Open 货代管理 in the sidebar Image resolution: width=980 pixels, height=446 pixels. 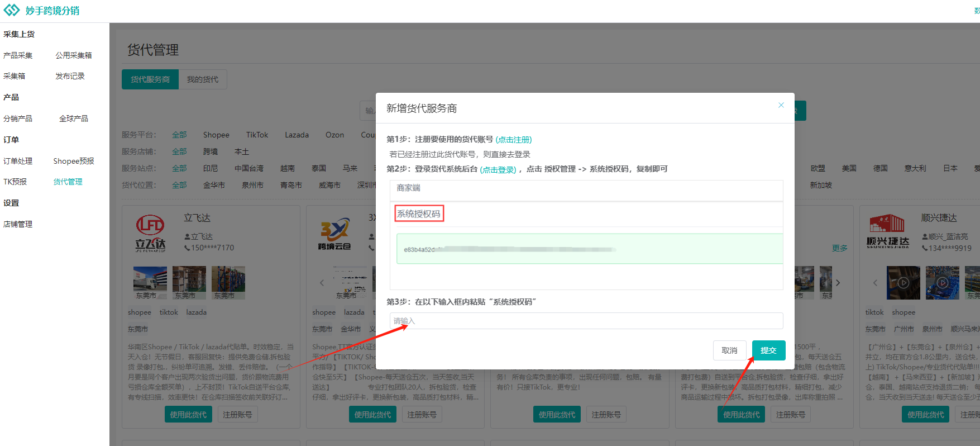click(x=68, y=182)
